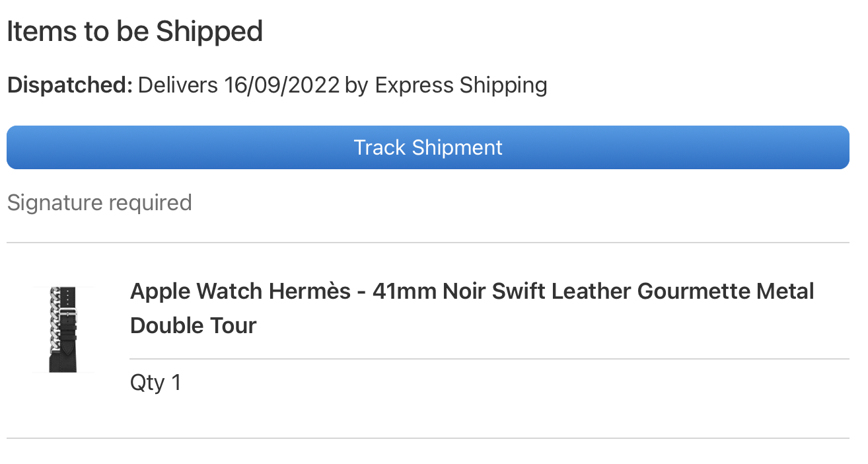Click the Double Tour text line
Screen dimensions: 868x464
tap(193, 326)
